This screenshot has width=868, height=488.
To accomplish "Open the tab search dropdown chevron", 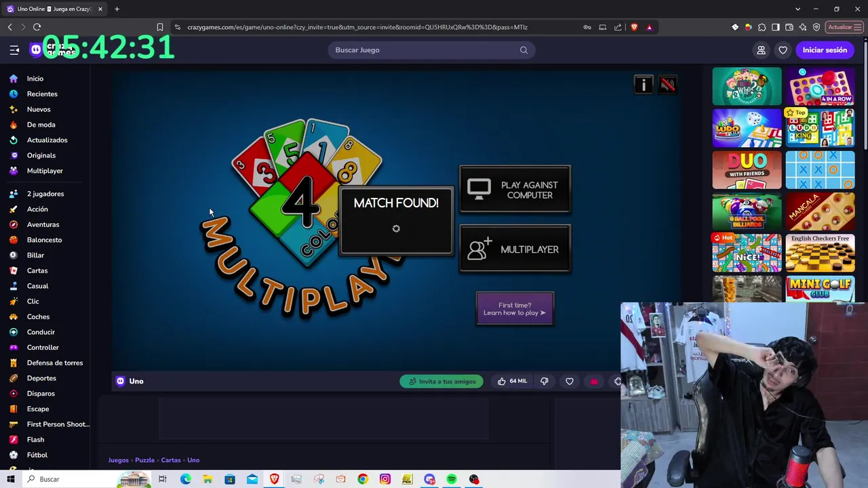I will (797, 9).
